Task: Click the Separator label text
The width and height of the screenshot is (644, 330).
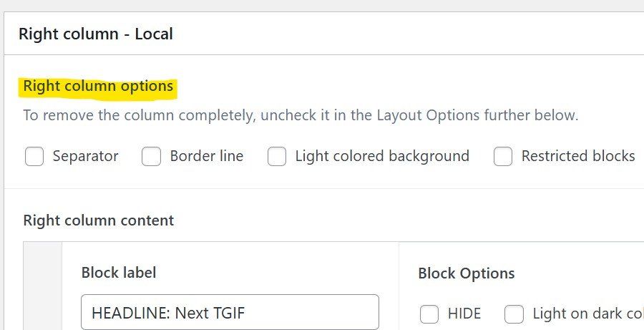Action: [85, 156]
